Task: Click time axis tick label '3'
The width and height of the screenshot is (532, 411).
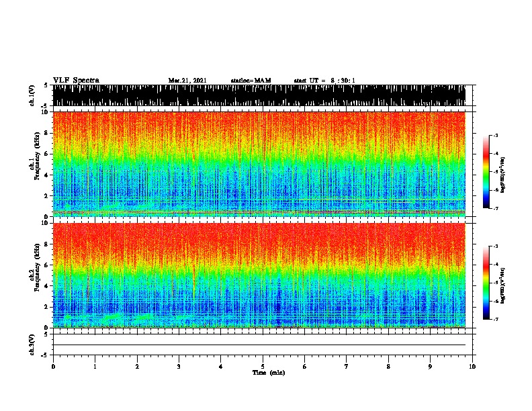Action: [x=179, y=367]
